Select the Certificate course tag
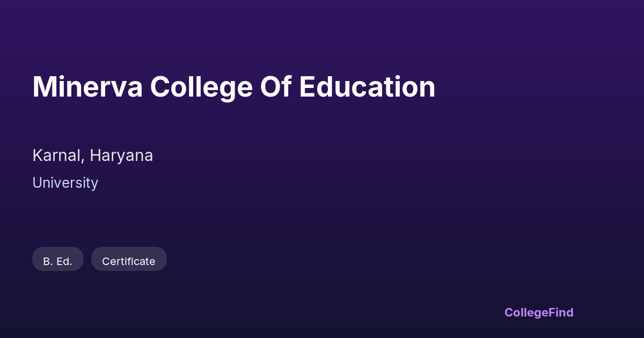Viewport: 644px width, 338px height. click(x=129, y=261)
